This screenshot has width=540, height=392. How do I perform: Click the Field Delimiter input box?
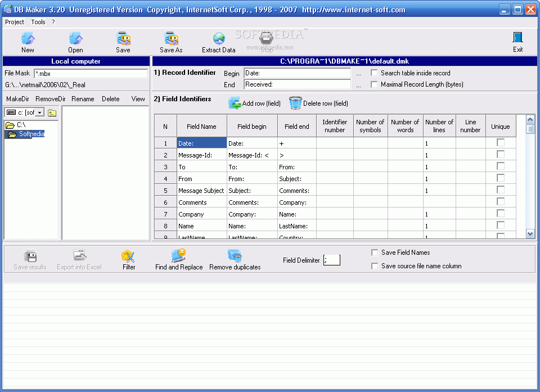point(332,260)
